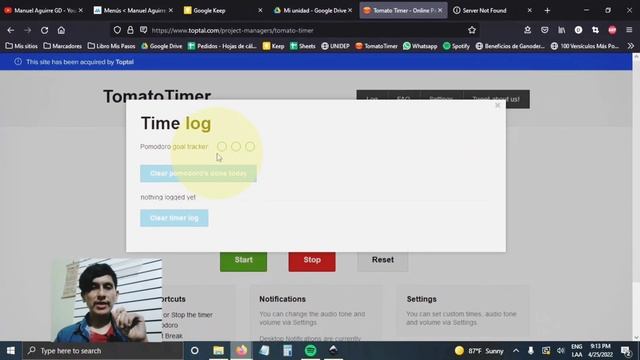The image size is (640, 360).
Task: Go to the browser home page
Action: click(x=61, y=30)
